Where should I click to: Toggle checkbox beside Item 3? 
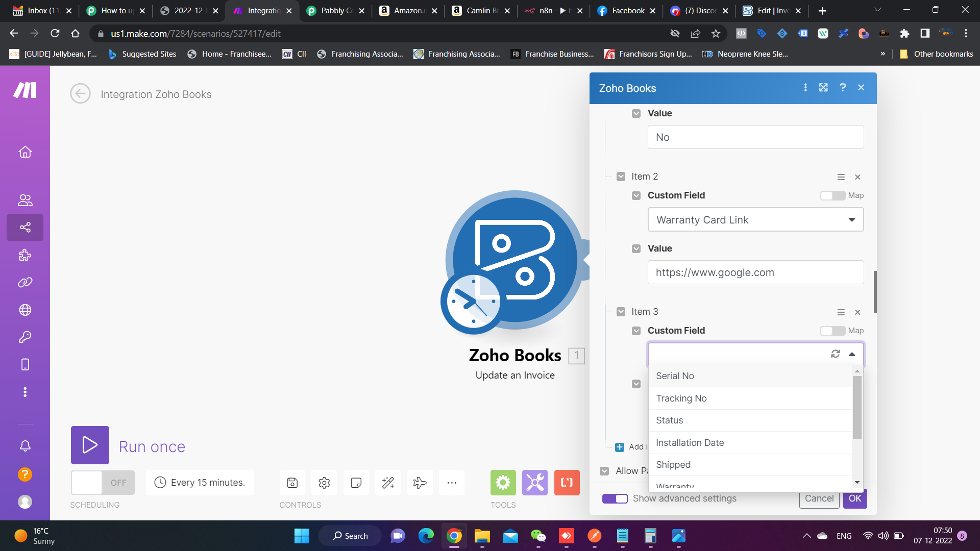point(621,312)
